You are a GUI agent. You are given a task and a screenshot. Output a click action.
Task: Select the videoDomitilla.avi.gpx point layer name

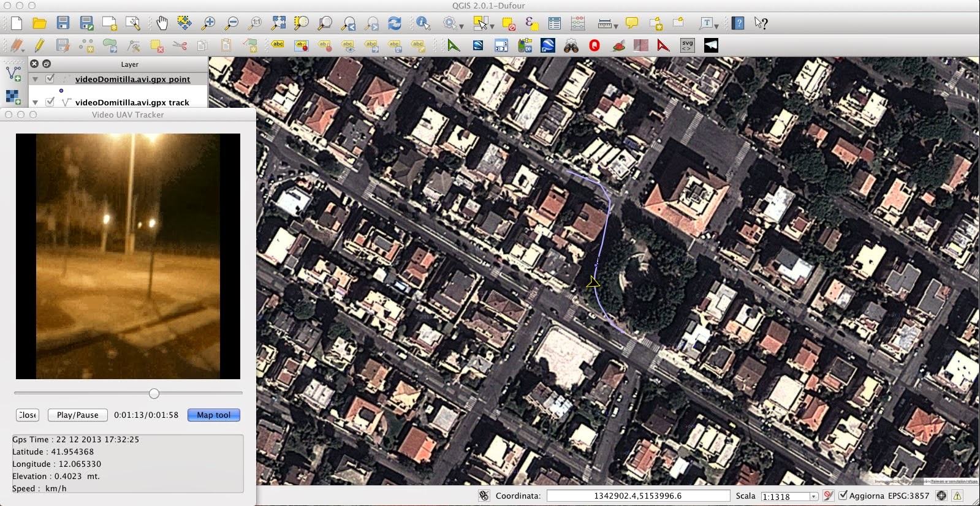pos(132,79)
